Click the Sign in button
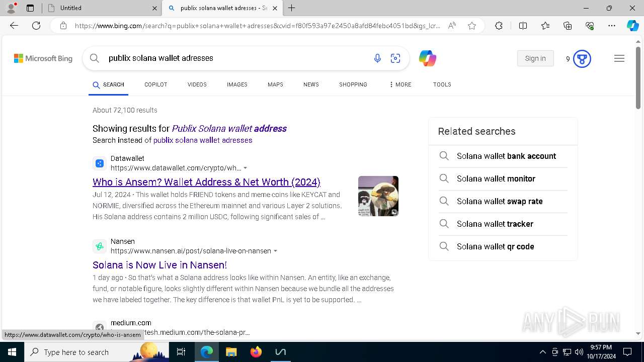The image size is (644, 362). tap(535, 58)
